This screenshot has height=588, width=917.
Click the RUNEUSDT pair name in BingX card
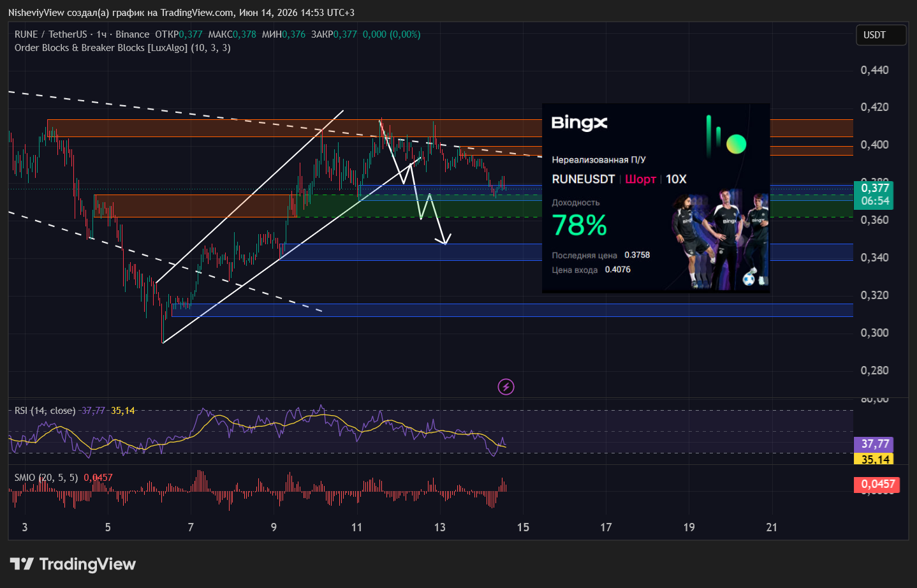point(583,179)
